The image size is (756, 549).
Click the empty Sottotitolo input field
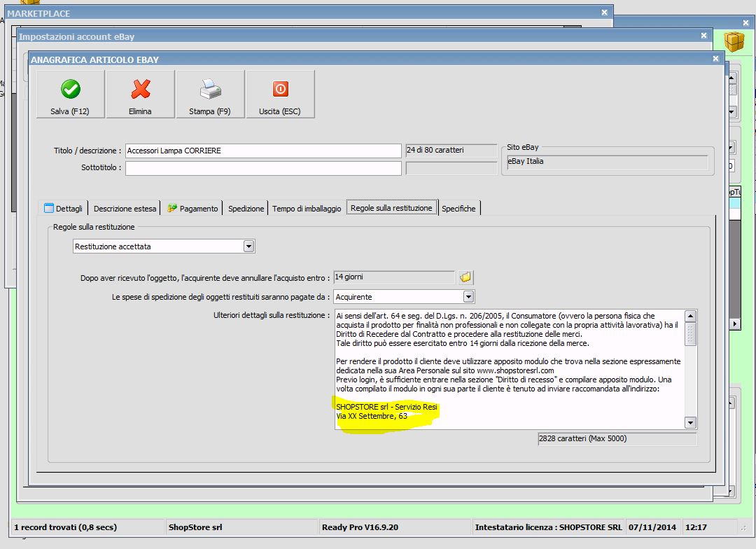[x=263, y=168]
